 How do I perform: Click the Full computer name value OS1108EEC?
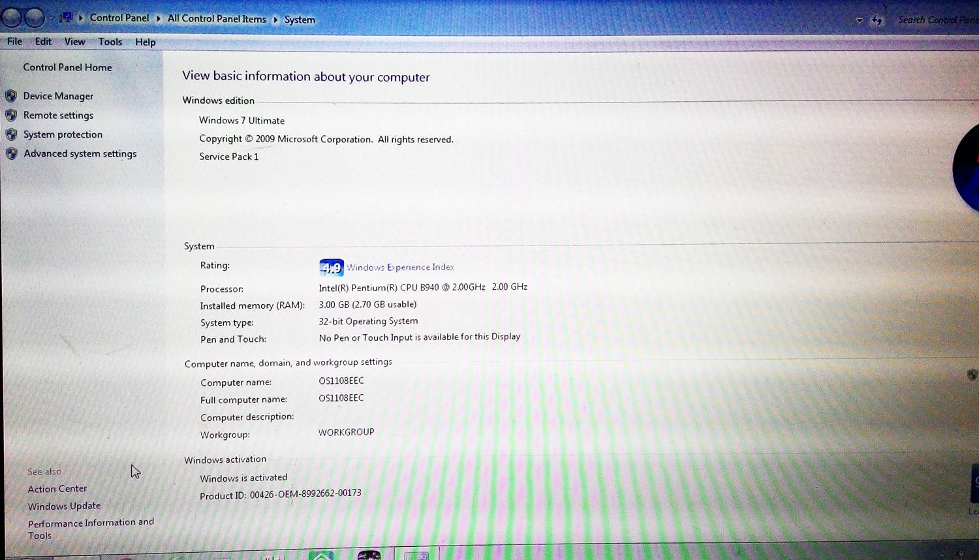[341, 397]
